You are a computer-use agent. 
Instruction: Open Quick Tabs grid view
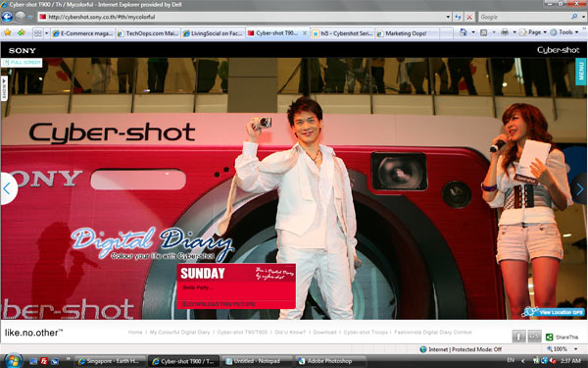[x=38, y=33]
